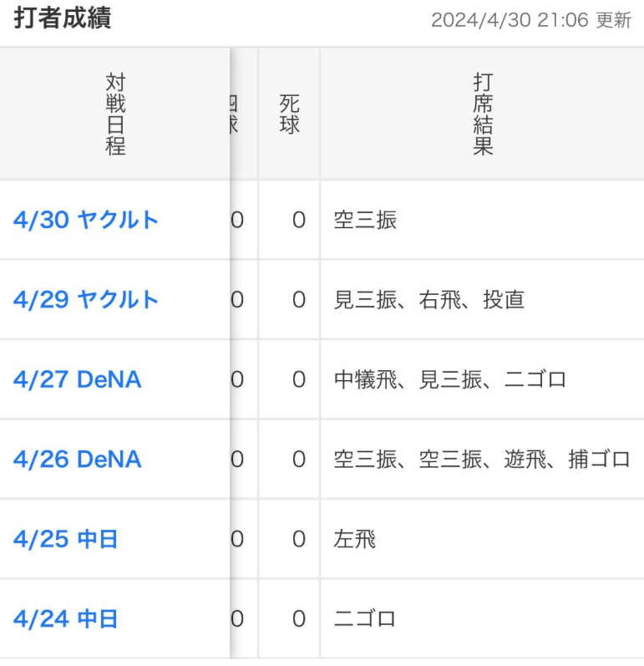The height and width of the screenshot is (666, 644).
Task: View the 4/24 中日 game details
Action: 66,619
